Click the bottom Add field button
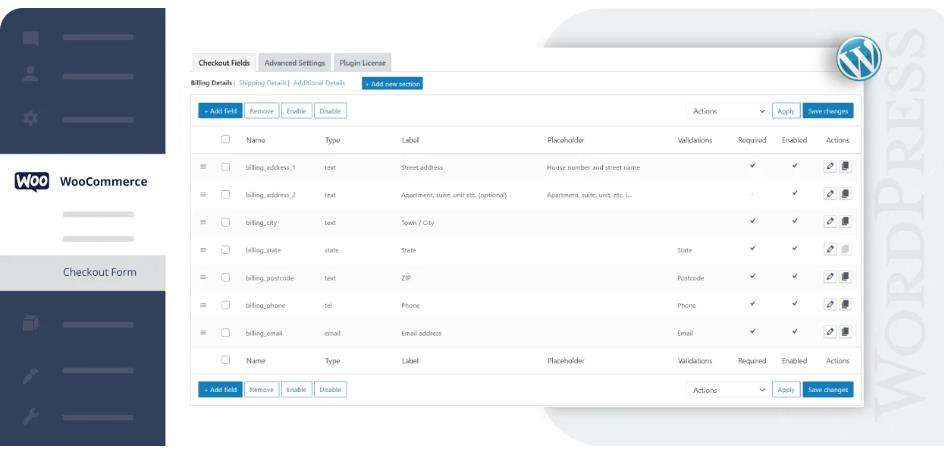 coord(220,389)
